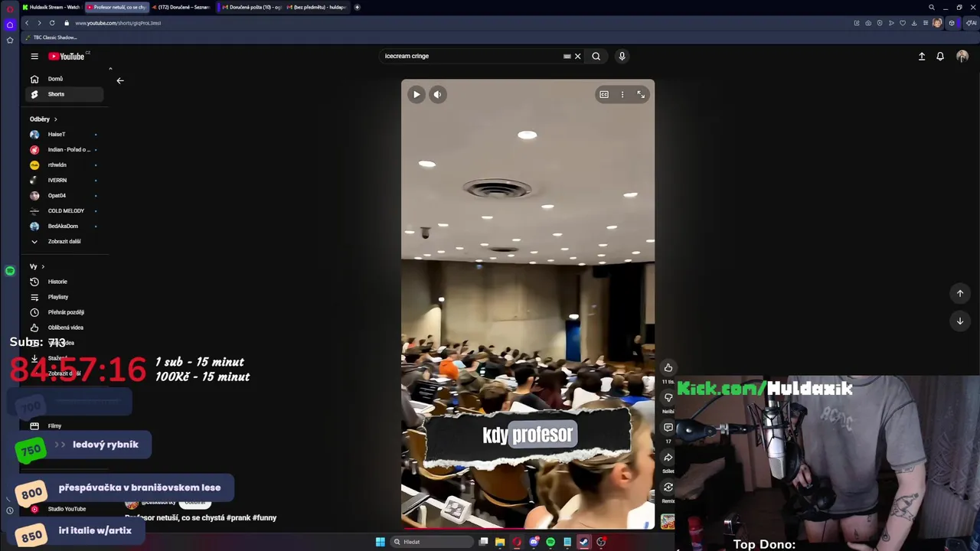Open Historie in the sidebar
The height and width of the screenshot is (551, 980).
click(x=64, y=282)
